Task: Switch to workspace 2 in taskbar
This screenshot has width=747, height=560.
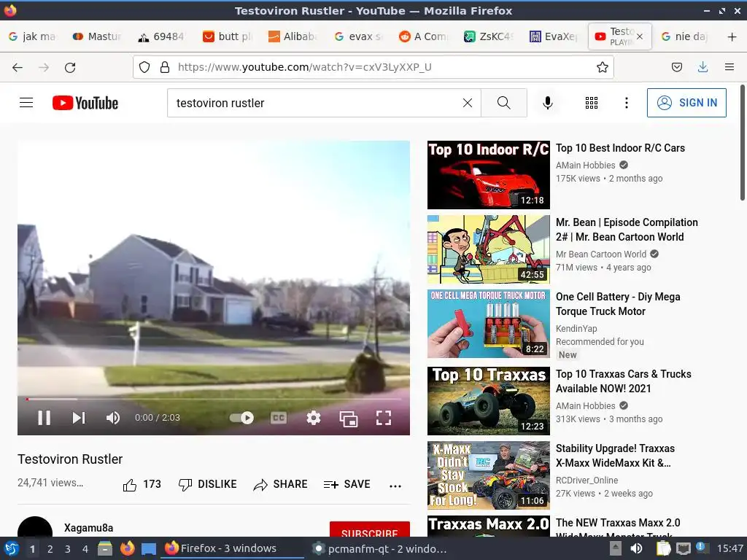Action: coord(50,549)
